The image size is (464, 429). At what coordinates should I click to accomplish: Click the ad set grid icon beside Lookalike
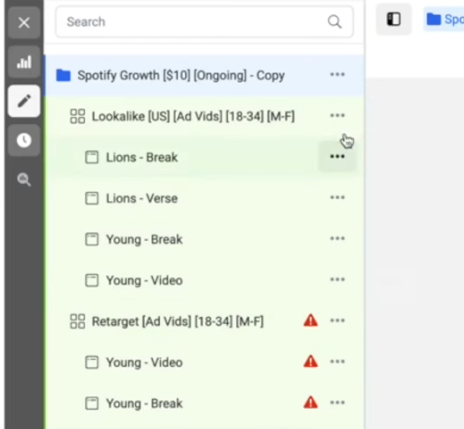tap(78, 116)
